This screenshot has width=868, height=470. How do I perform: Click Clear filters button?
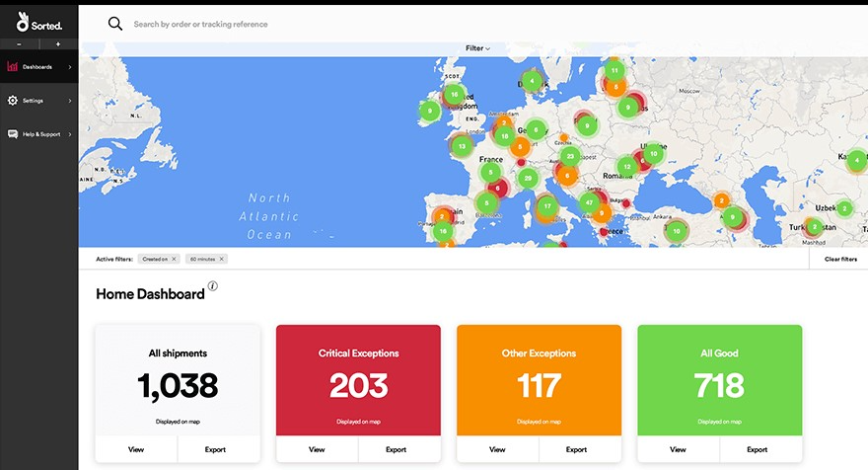pos(839,259)
